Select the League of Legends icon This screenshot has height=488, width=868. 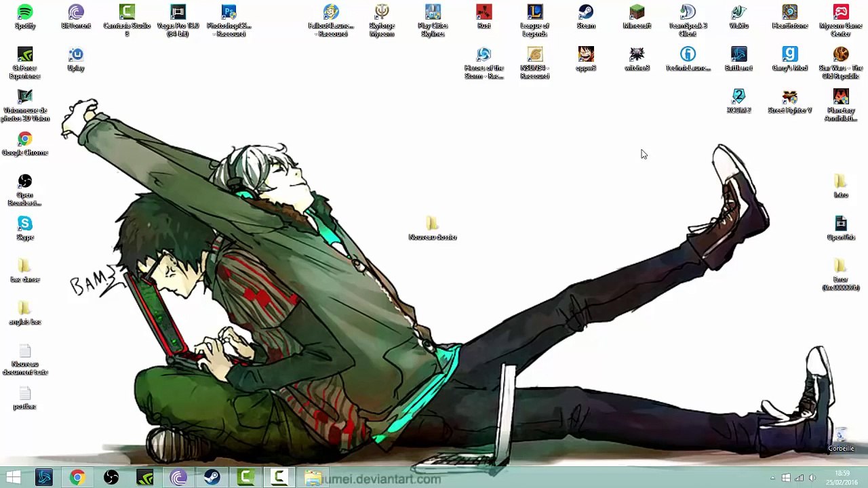pos(534,20)
